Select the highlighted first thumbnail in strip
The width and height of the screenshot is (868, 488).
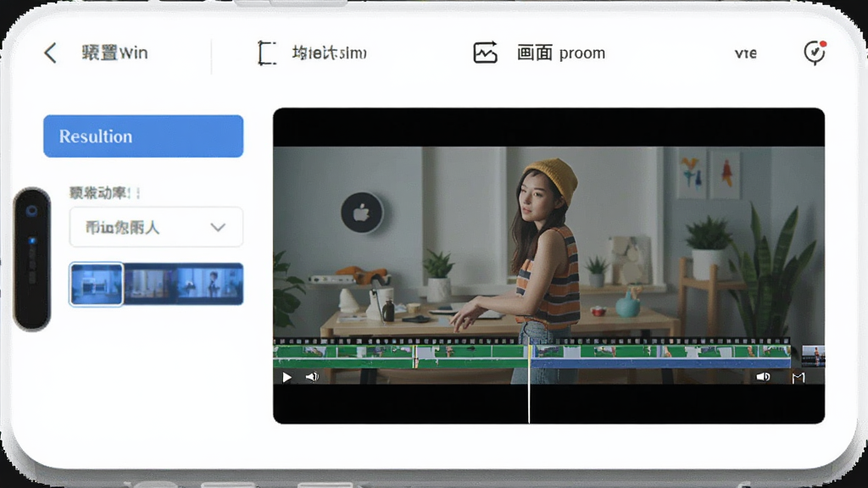(x=97, y=284)
